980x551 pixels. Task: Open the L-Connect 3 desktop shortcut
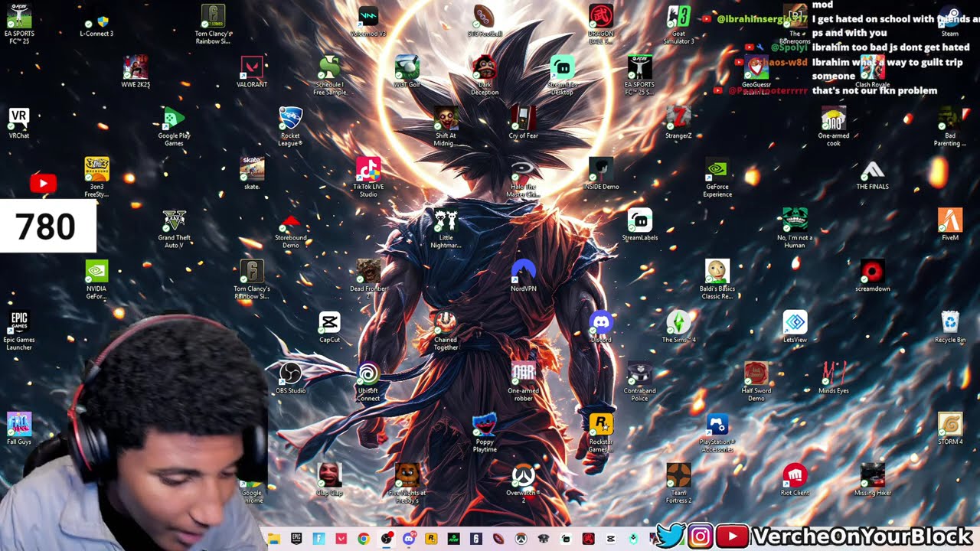[96, 22]
